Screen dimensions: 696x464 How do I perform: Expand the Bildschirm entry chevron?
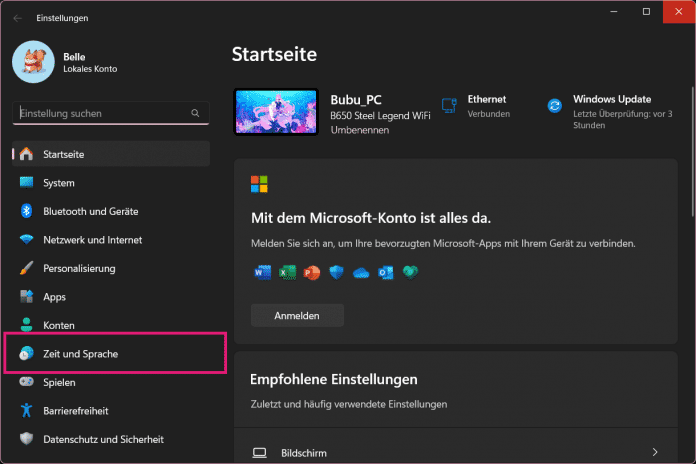(654, 453)
